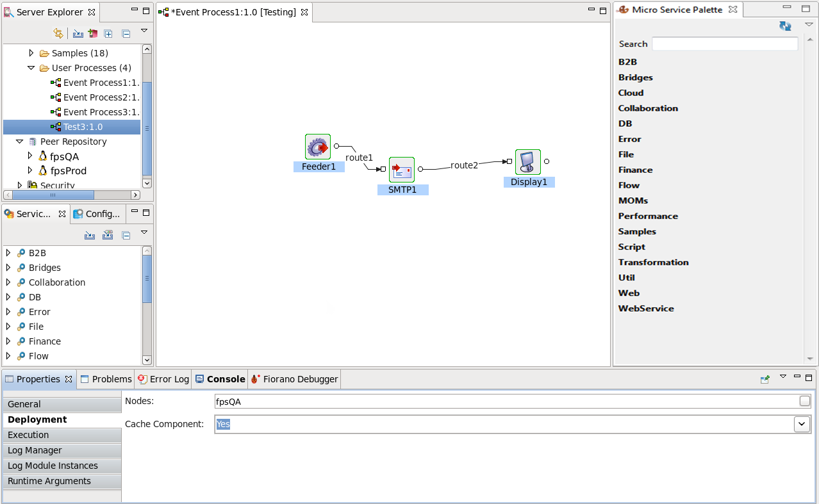The height and width of the screenshot is (504, 819).
Task: Collapse all in Service Repository toolbar
Action: coord(126,236)
